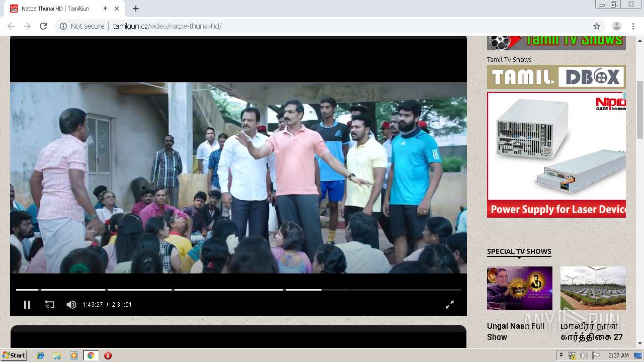Open Windows Explorer folder in taskbar

coord(57,355)
